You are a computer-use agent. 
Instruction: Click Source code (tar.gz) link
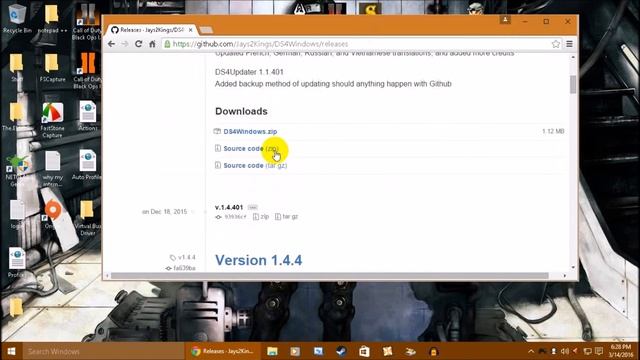tap(255, 165)
